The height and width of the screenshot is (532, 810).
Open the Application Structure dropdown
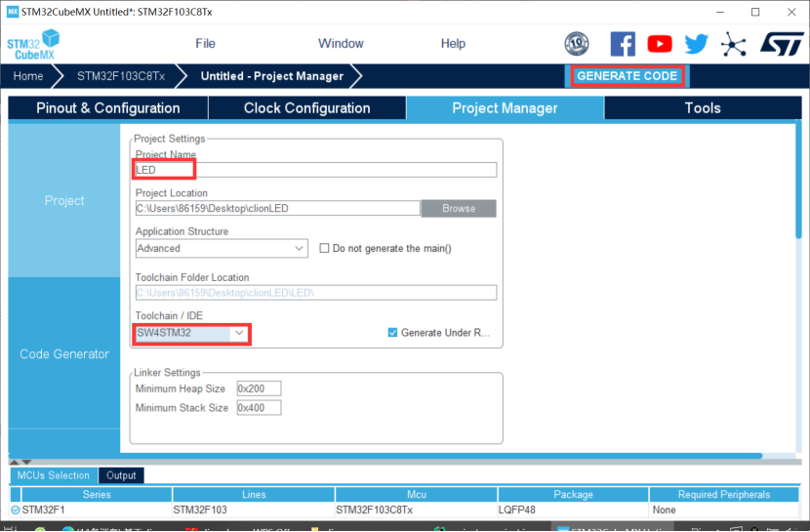(x=222, y=249)
